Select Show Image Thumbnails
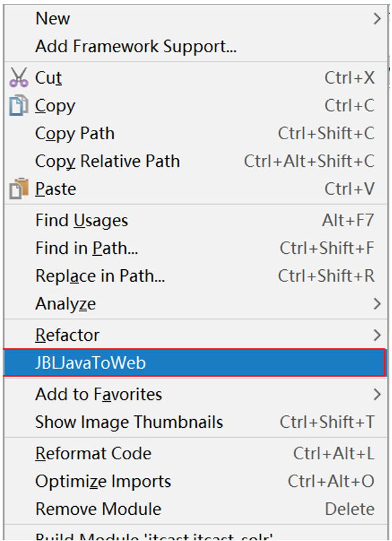Viewport: 392px width, 541px height. 195,422
